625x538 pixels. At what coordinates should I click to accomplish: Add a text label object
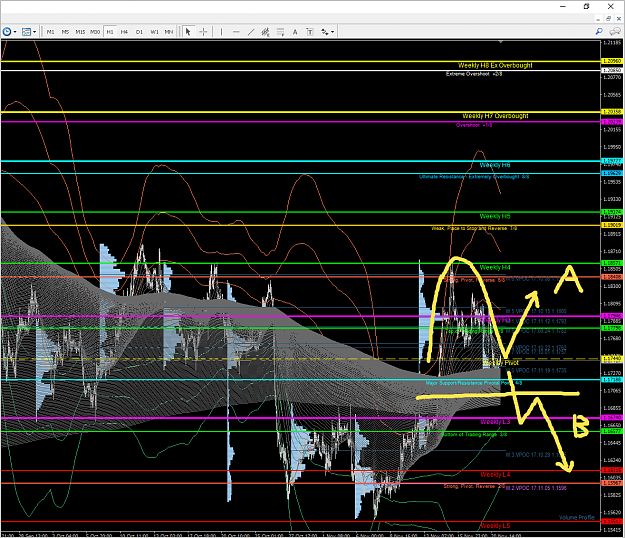(310, 31)
